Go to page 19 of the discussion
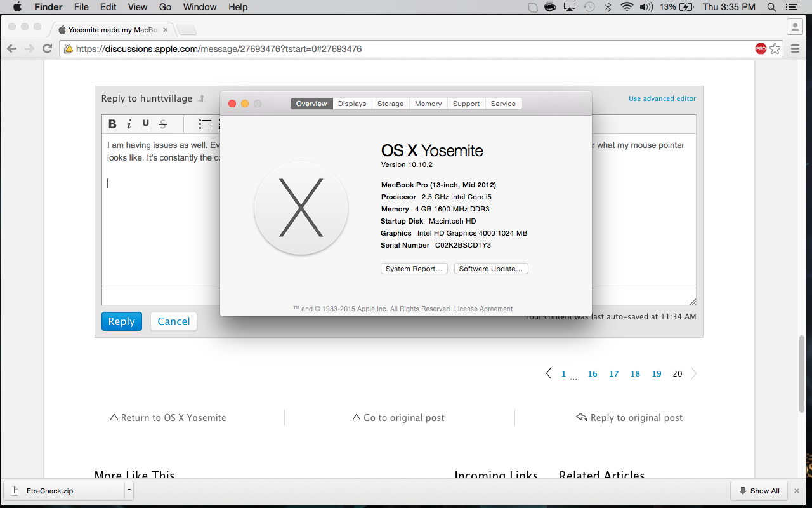The image size is (812, 508). (x=657, y=374)
